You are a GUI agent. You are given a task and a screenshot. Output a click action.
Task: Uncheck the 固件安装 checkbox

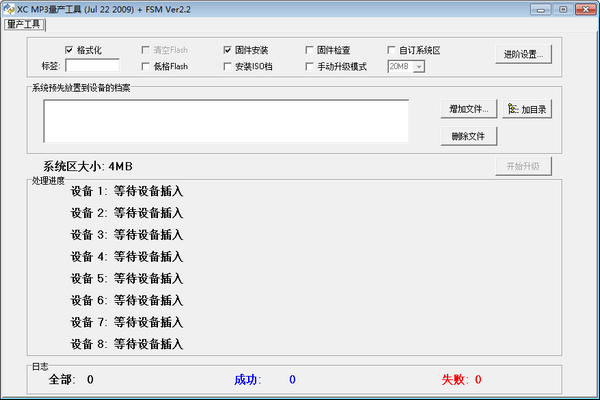click(x=229, y=50)
